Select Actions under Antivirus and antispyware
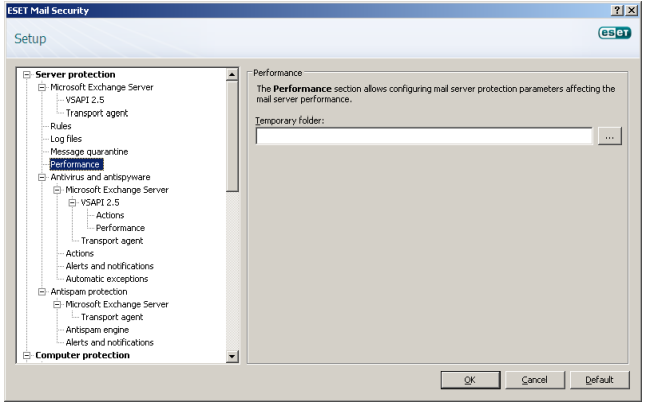This screenshot has height=404, width=647. [x=80, y=253]
